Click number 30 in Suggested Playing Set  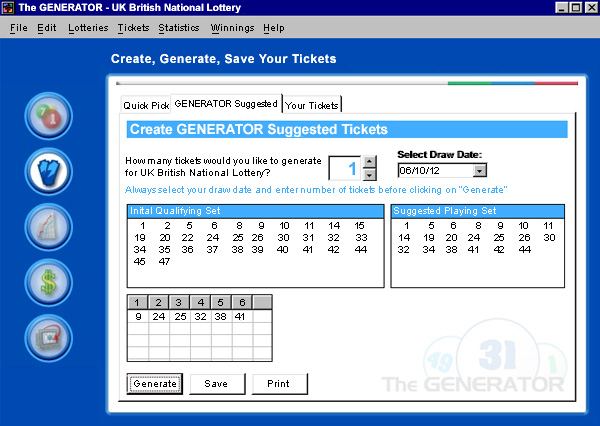549,238
